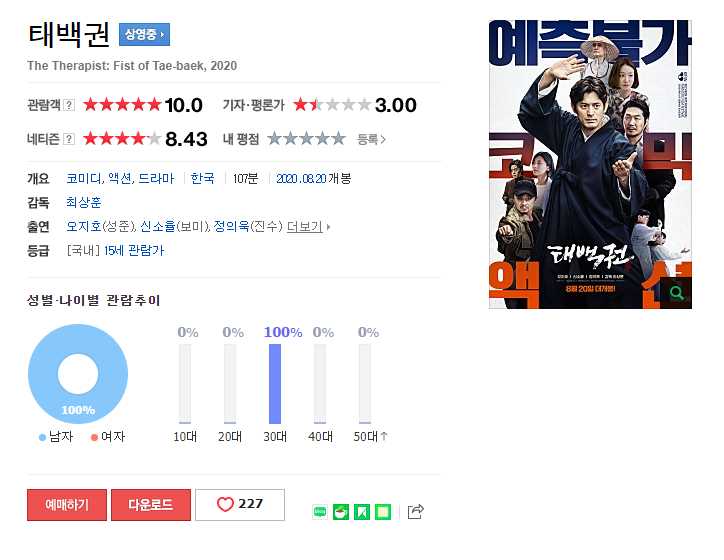
Task: Expand the cast list with 더보기
Action: coord(308,226)
